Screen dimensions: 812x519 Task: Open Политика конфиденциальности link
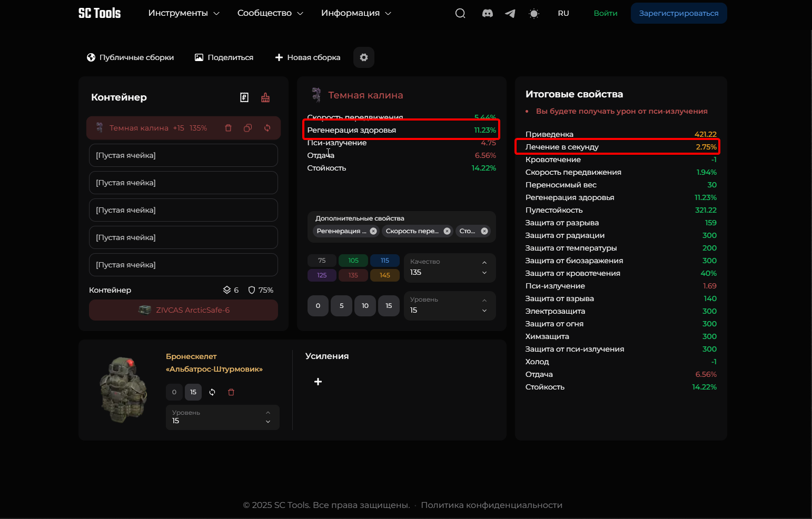(x=491, y=505)
